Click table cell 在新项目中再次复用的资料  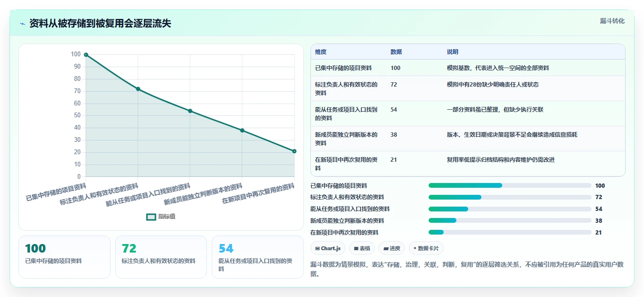(x=347, y=164)
